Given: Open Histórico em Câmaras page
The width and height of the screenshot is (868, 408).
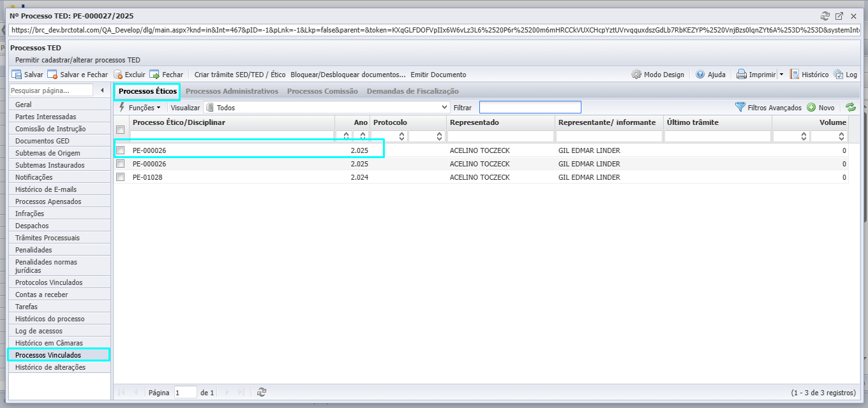Looking at the screenshot, I should pyautogui.click(x=59, y=343).
